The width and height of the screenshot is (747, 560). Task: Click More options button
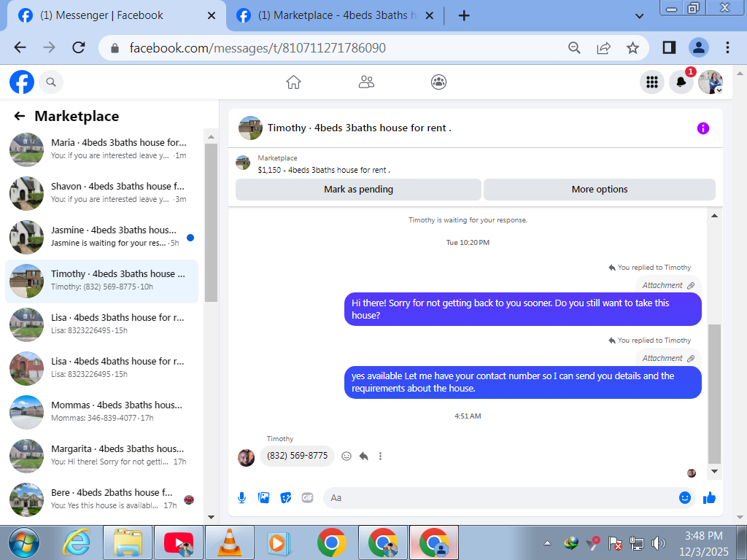coord(600,190)
